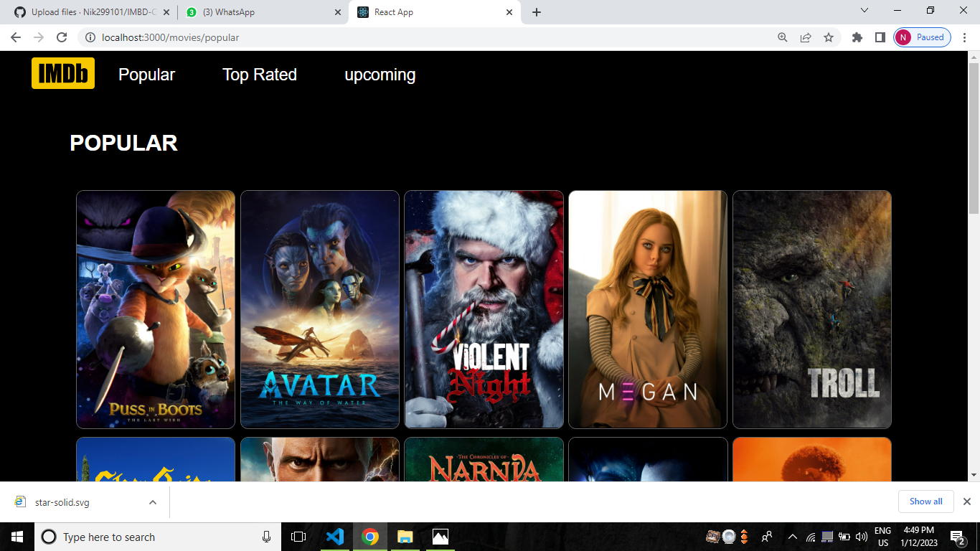Select the Top Rated navigation link
The width and height of the screenshot is (980, 551).
click(260, 75)
